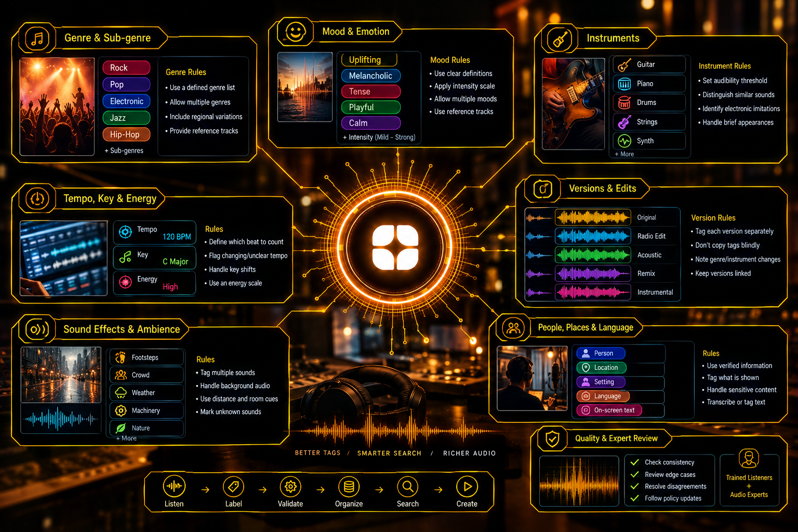The width and height of the screenshot is (798, 532).
Task: Select the On-screen text tag
Action: tap(609, 410)
